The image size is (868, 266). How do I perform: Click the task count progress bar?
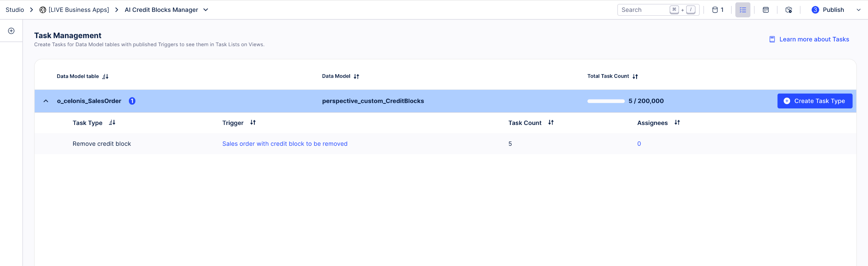coord(606,101)
